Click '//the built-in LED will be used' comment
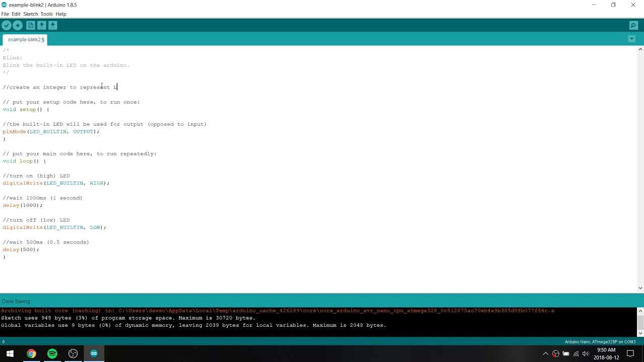Image resolution: width=644 pixels, height=362 pixels. click(x=105, y=124)
